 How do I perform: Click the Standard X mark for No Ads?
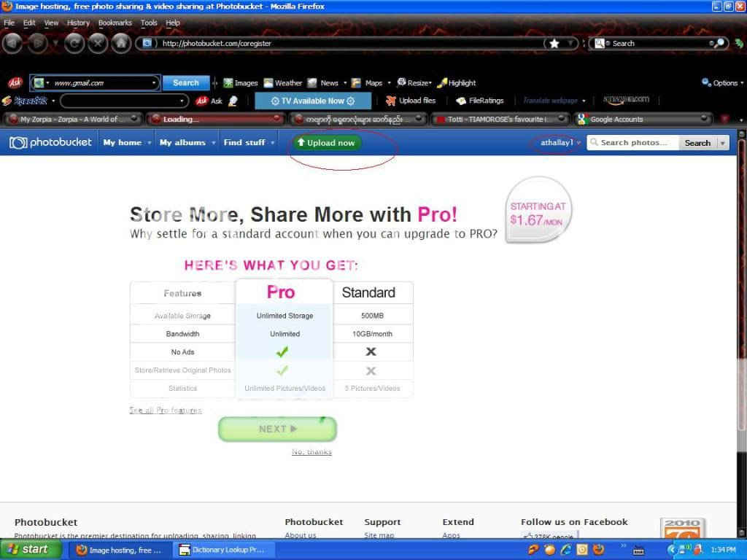tap(371, 351)
